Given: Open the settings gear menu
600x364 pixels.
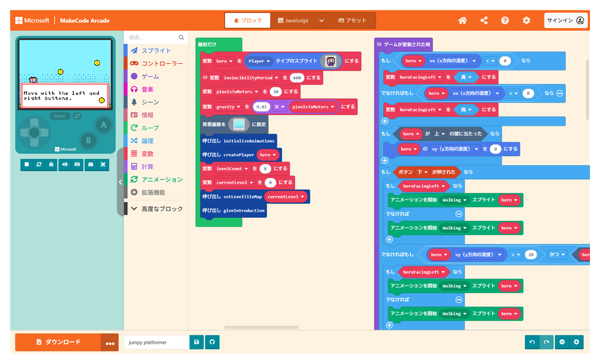Looking at the screenshot, I should (526, 20).
